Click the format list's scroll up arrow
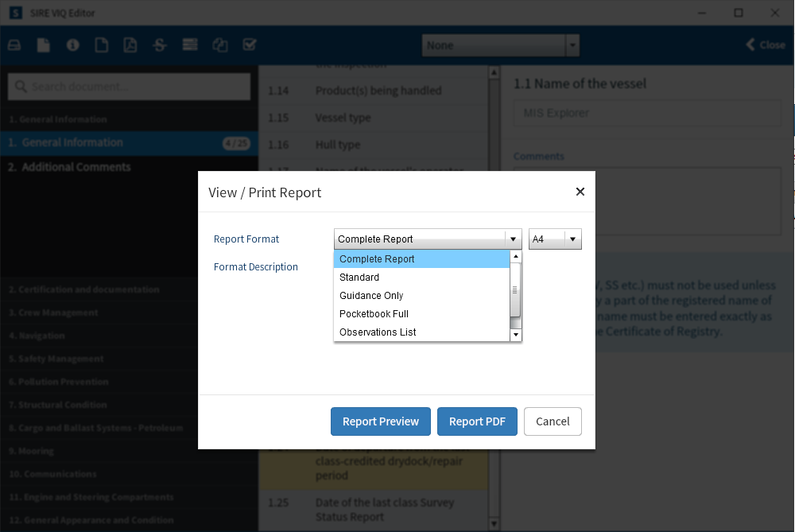Image resolution: width=795 pixels, height=532 pixels. [x=516, y=257]
